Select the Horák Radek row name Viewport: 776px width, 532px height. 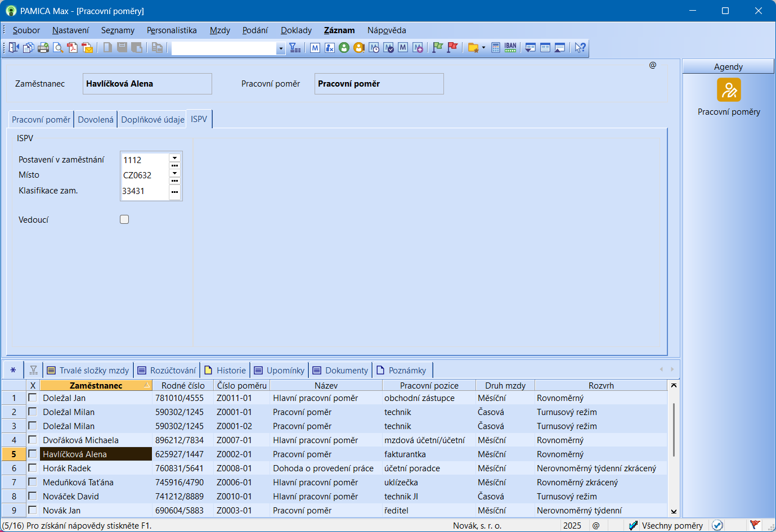point(67,468)
